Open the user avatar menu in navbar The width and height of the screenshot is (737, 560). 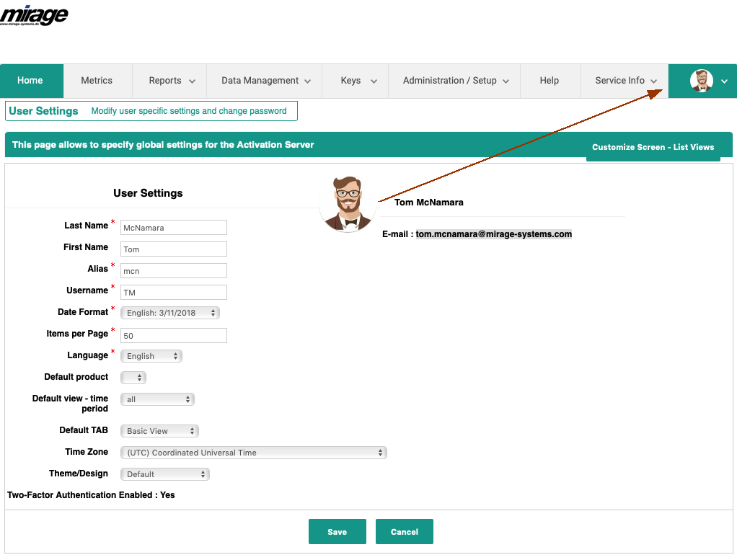coord(709,81)
